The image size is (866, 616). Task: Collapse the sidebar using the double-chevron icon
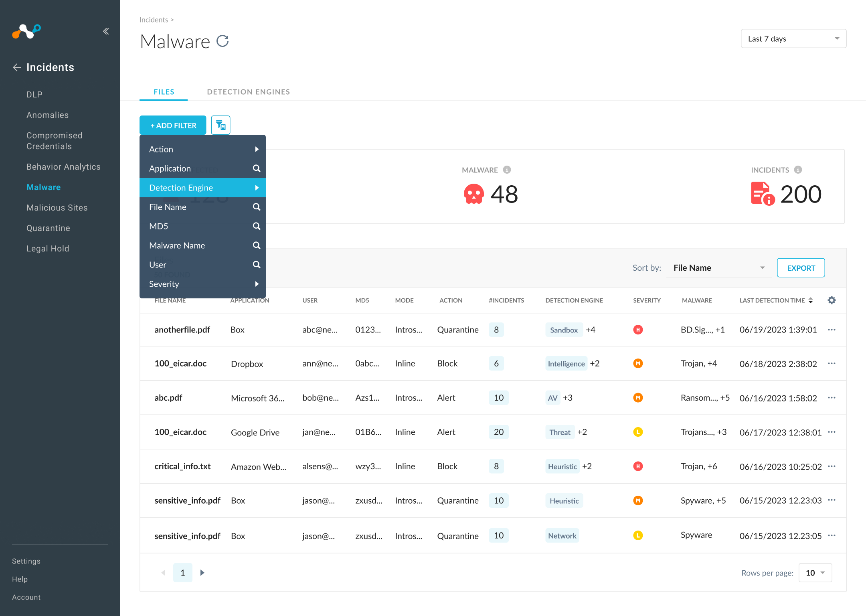(106, 31)
